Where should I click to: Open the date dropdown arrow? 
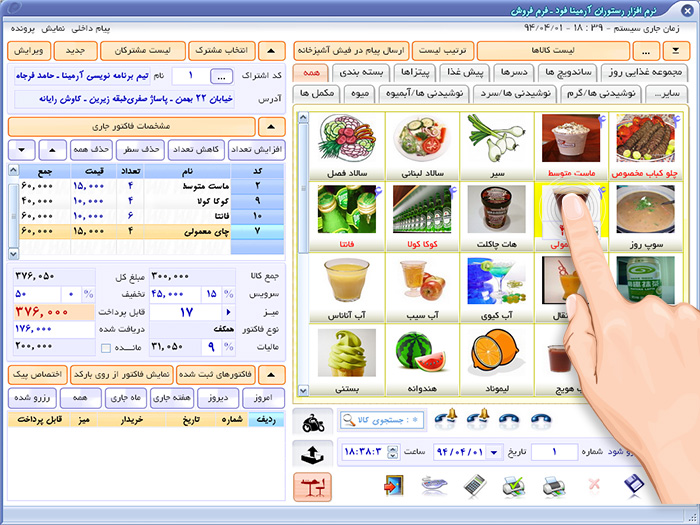click(494, 452)
